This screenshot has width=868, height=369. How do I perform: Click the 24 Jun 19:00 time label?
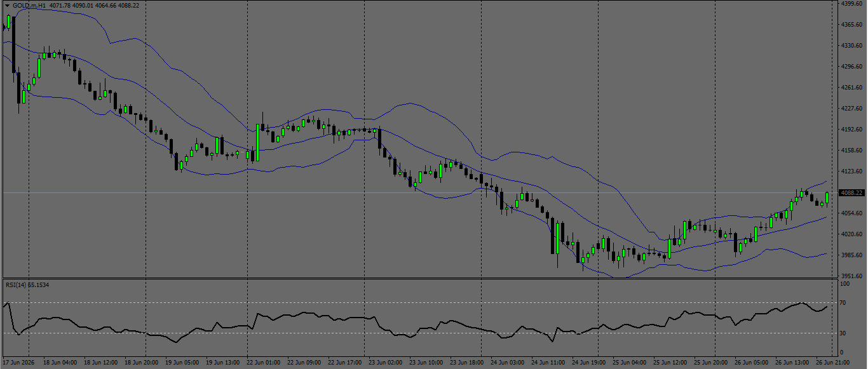tap(589, 362)
